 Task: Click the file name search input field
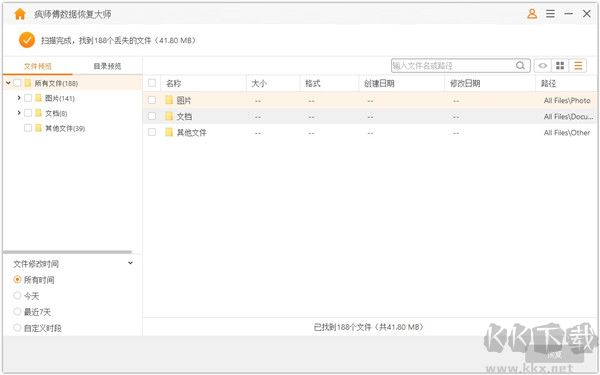click(x=453, y=65)
